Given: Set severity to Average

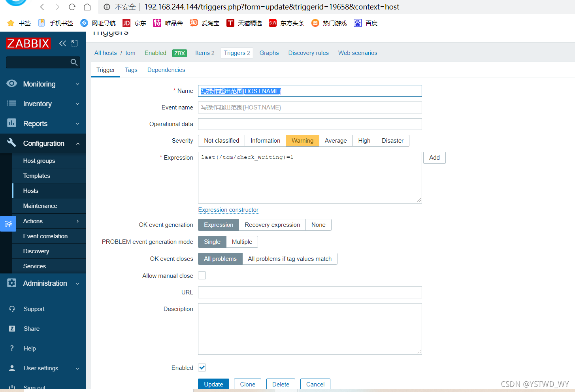Looking at the screenshot, I should (x=336, y=141).
